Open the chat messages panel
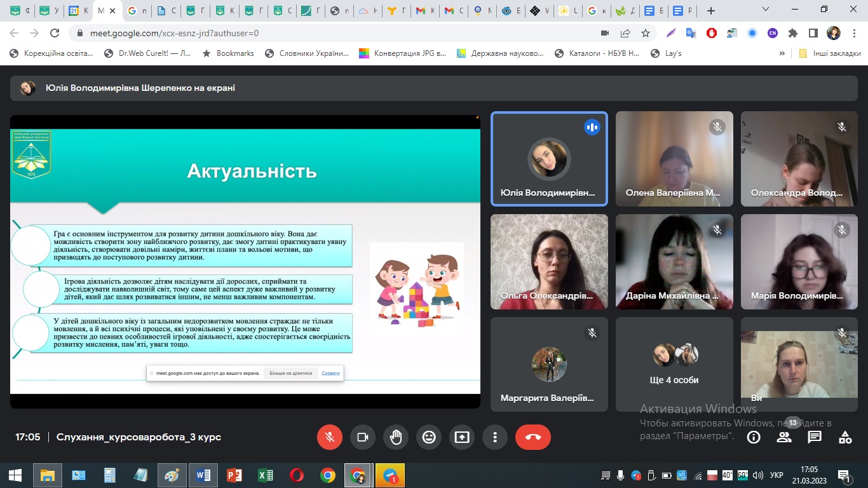 click(x=815, y=437)
